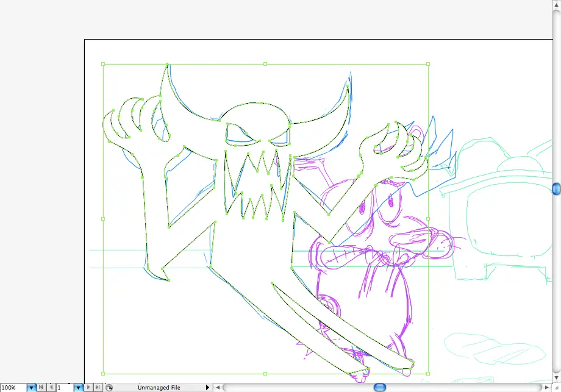Click the middle-right bounding box handle
This screenshot has height=392, width=561.
click(x=428, y=219)
